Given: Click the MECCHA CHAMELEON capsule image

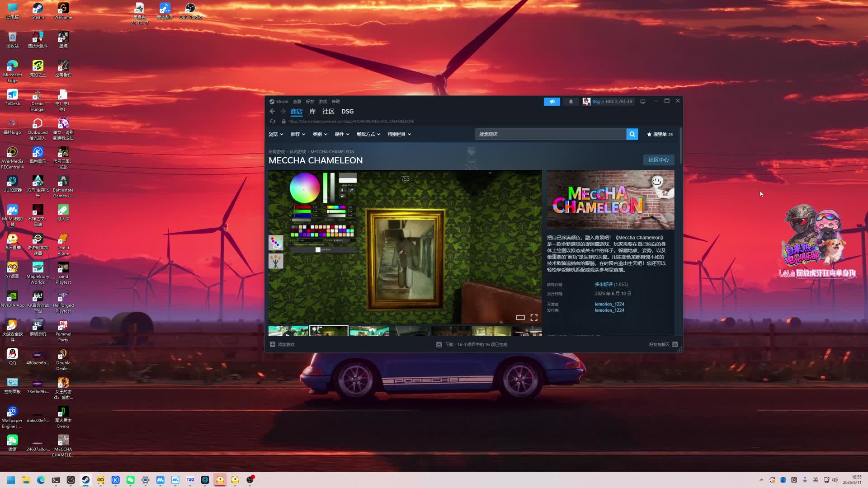Looking at the screenshot, I should [x=610, y=200].
